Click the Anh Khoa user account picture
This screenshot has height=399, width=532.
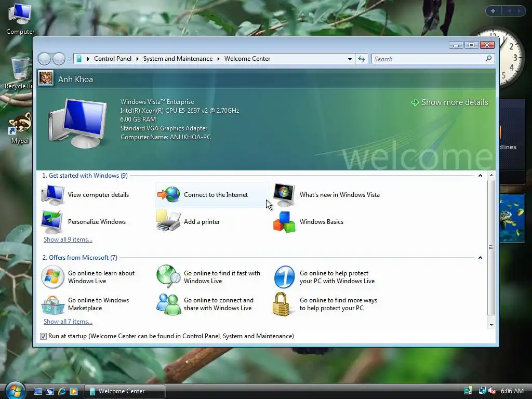point(46,78)
